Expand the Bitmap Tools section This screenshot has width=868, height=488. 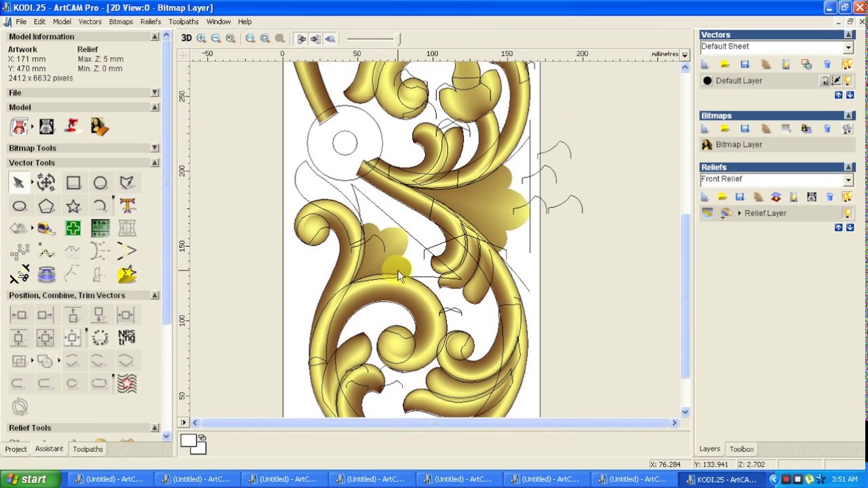point(155,148)
